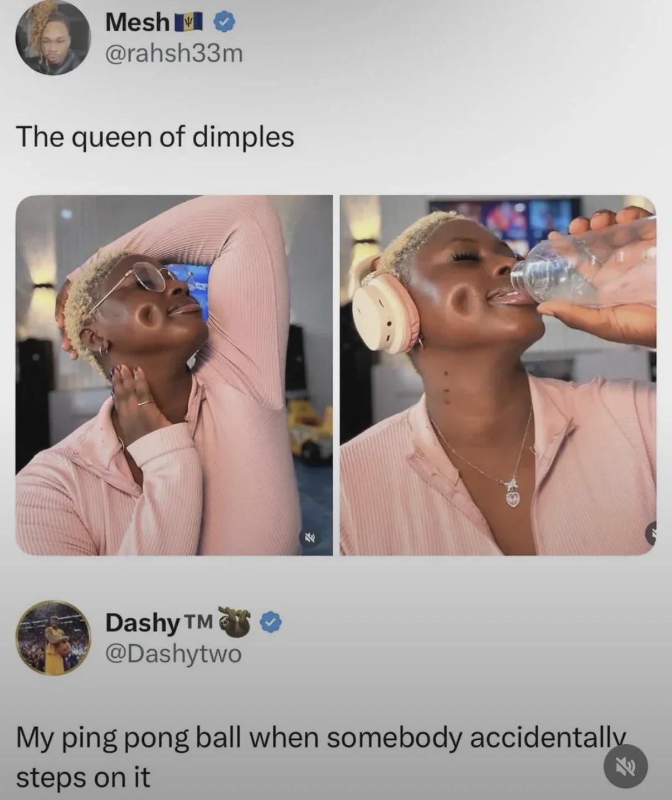
Task: Select 'The queen of dimples' tweet text
Action: coord(155,137)
